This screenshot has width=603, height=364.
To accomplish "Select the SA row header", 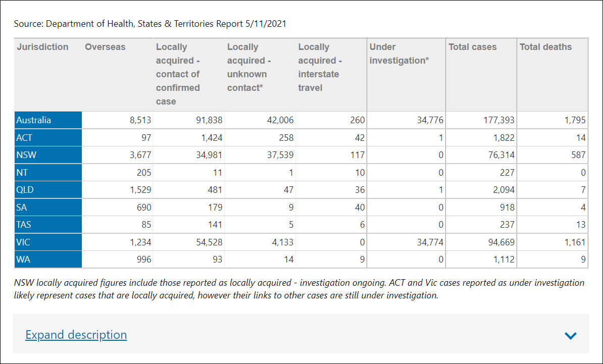I will pos(48,207).
